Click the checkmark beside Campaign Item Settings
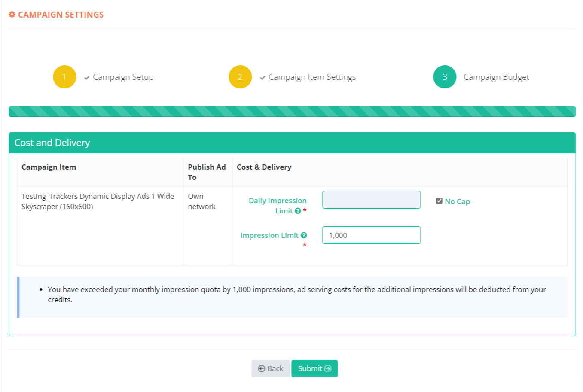This screenshot has width=583, height=392. point(263,78)
